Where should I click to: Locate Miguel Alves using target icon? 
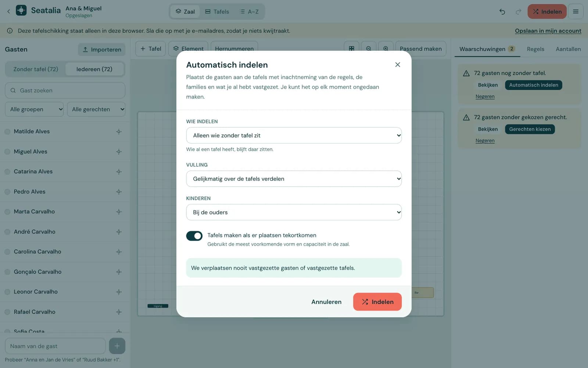coord(119,152)
